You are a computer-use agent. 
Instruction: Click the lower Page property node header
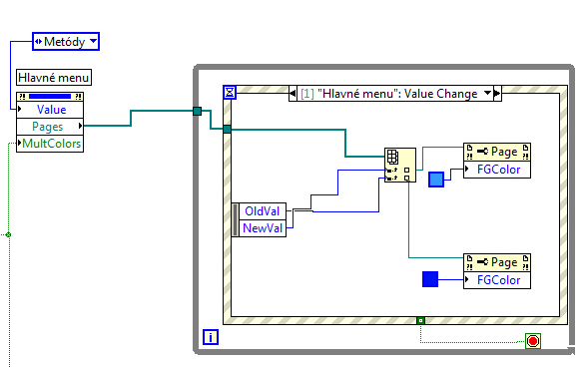(497, 262)
